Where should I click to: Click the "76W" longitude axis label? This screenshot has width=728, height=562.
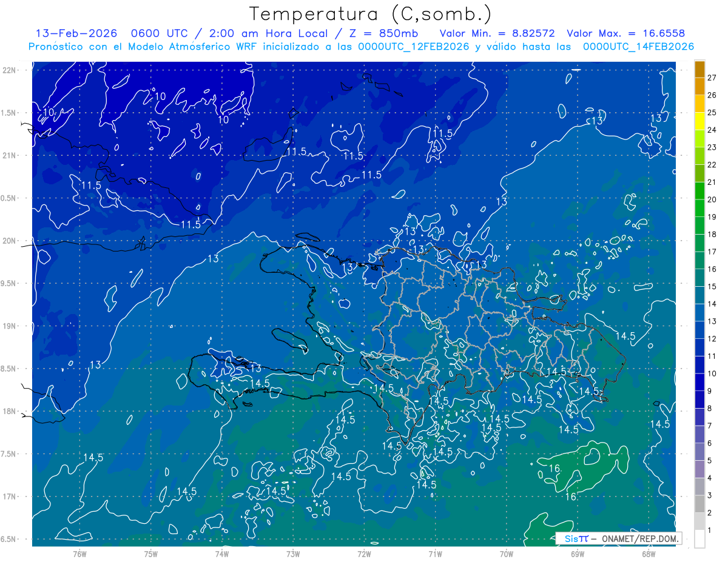(x=79, y=554)
